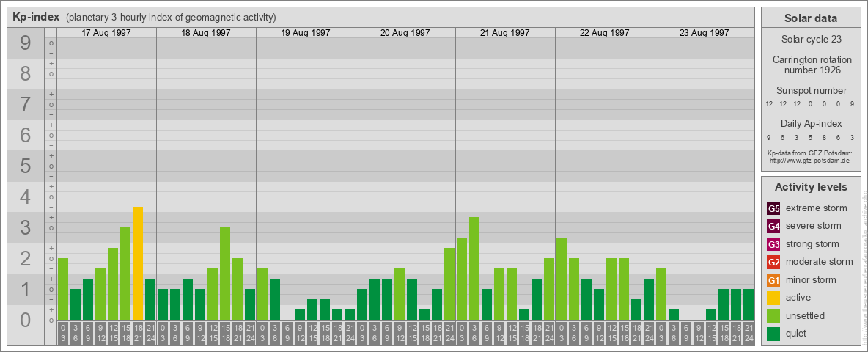Click the Solar data panel heading
The image size is (868, 352).
point(811,18)
